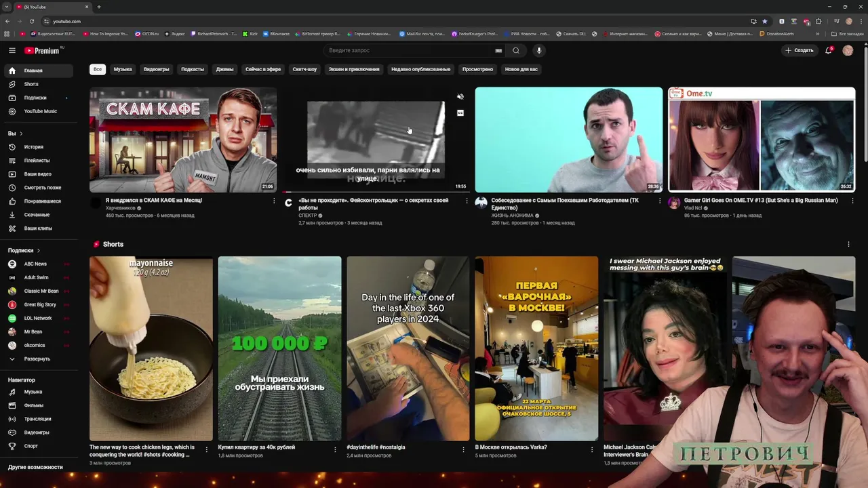The image size is (868, 488).
Task: Reload the page in the browser
Action: click(x=32, y=21)
